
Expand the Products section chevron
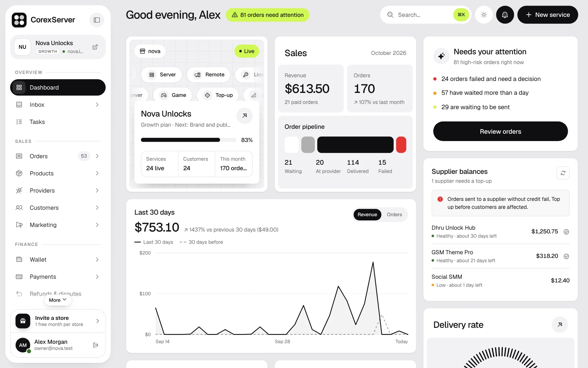97,173
